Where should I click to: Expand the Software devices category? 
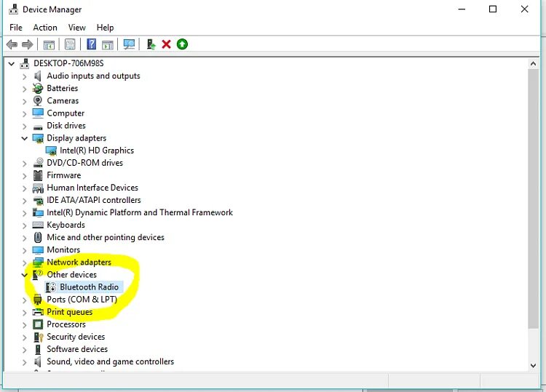[24, 350]
